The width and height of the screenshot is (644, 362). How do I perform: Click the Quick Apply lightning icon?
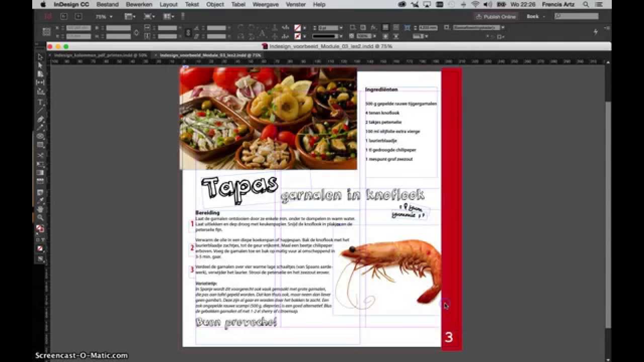pos(596,32)
